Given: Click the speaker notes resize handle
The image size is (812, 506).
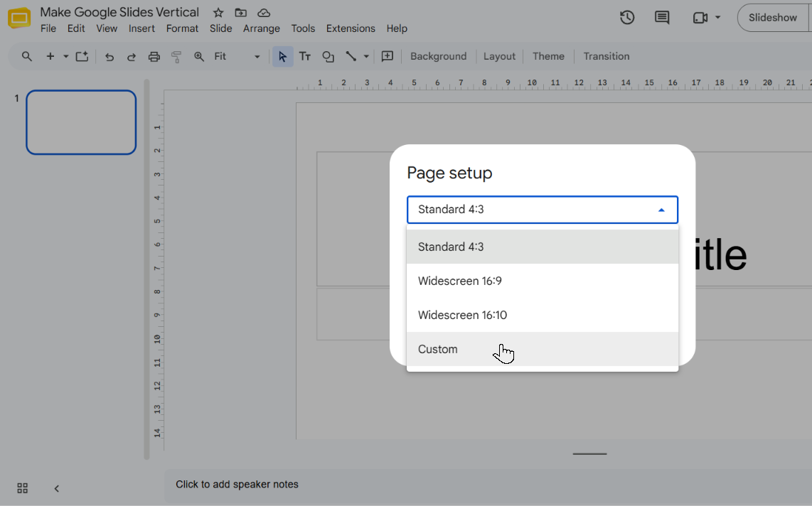Looking at the screenshot, I should [x=590, y=453].
